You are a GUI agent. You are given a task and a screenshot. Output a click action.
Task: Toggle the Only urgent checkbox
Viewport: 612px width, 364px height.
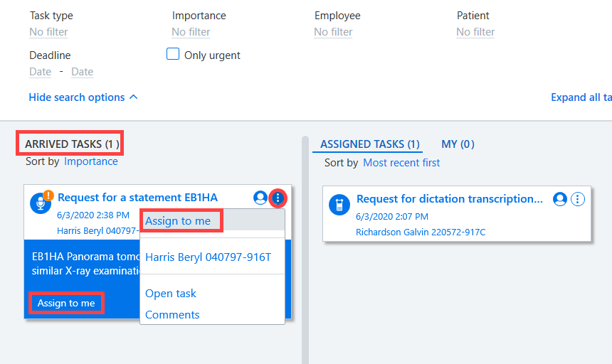click(173, 54)
